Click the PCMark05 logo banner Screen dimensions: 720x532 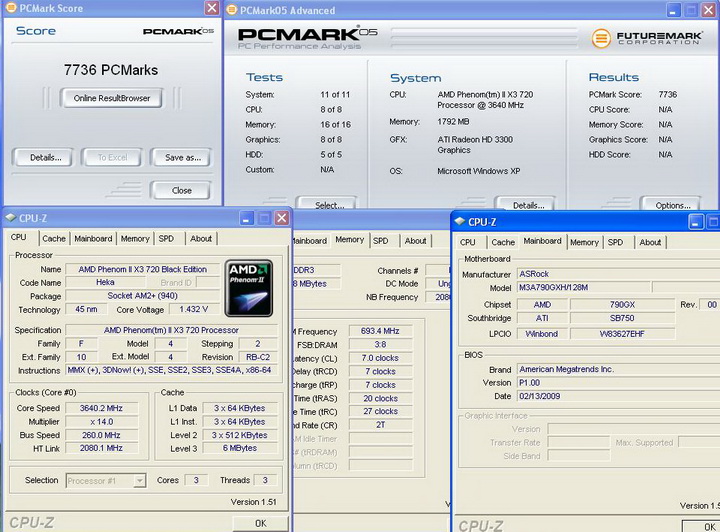pos(307,37)
